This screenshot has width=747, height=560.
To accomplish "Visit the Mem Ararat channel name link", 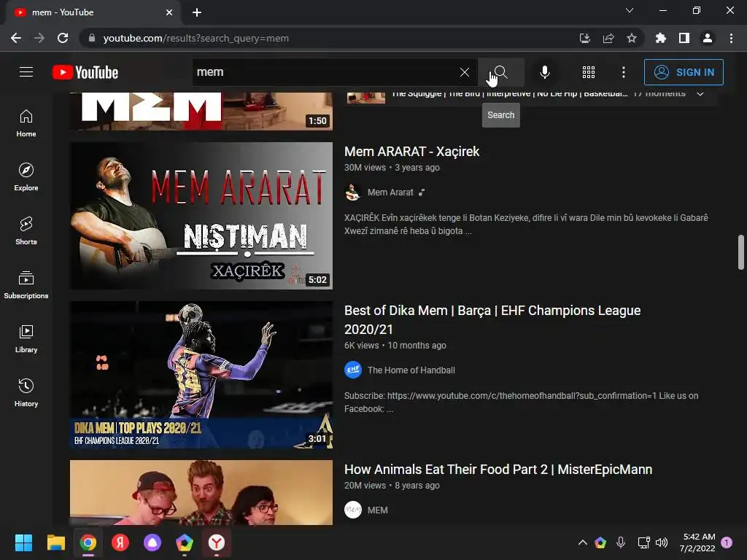I will tap(390, 192).
